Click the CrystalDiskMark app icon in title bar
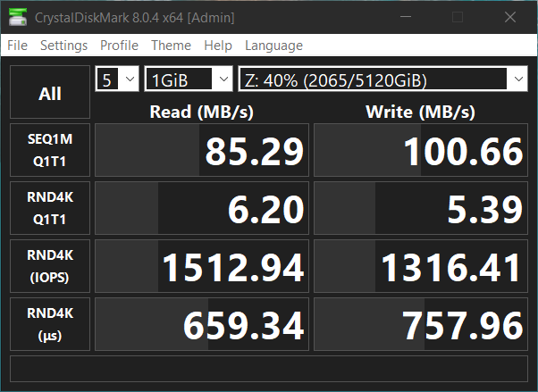538x392 pixels. click(18, 17)
